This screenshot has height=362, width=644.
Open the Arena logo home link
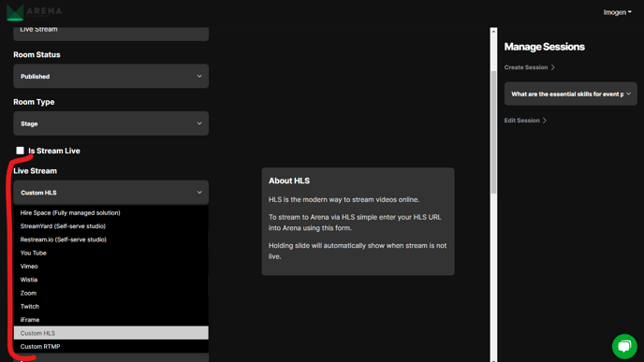click(x=34, y=12)
